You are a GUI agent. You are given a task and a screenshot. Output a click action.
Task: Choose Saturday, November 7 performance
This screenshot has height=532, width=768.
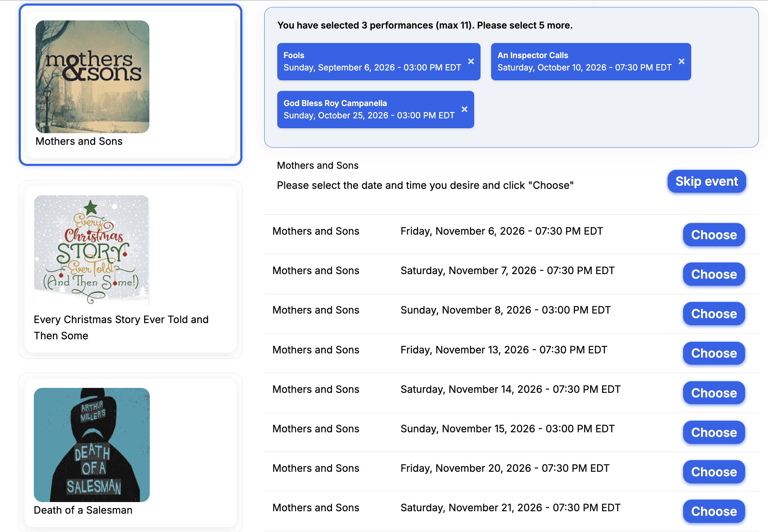coord(714,274)
